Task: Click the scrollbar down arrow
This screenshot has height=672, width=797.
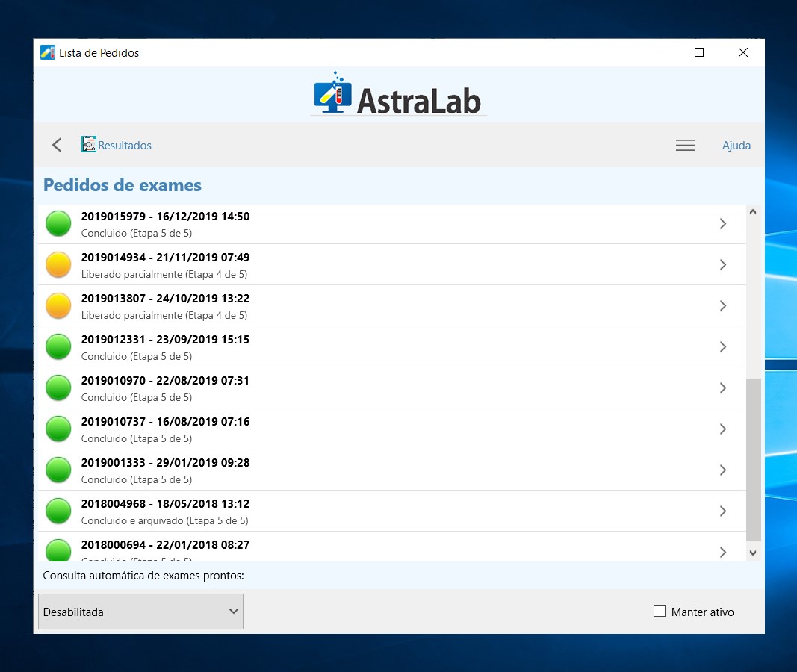Action: click(x=753, y=553)
